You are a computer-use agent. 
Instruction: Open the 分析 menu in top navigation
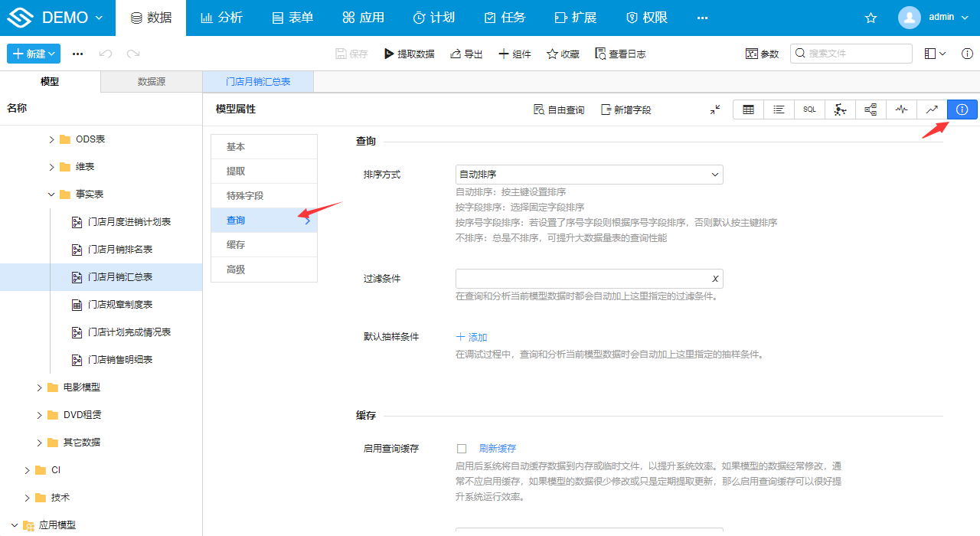click(x=221, y=17)
